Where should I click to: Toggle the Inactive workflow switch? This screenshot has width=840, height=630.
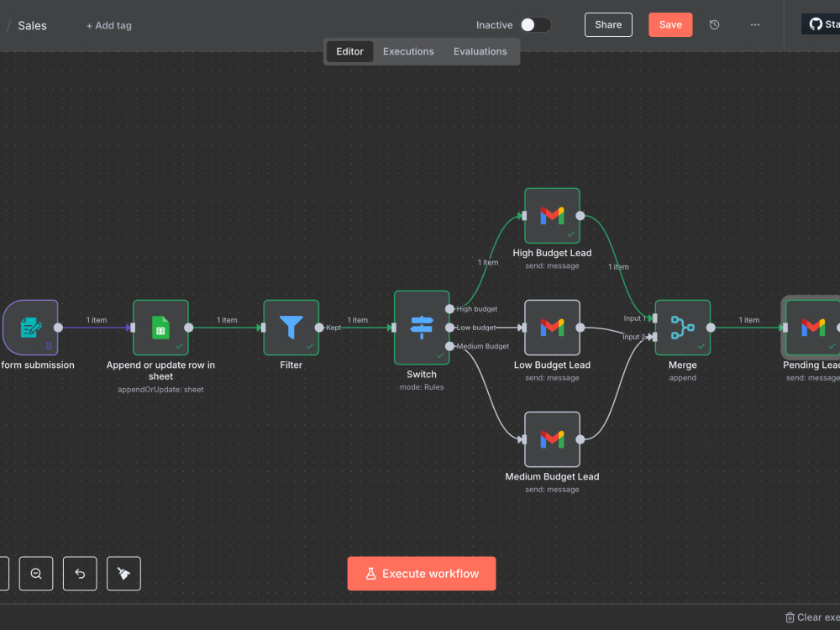536,24
